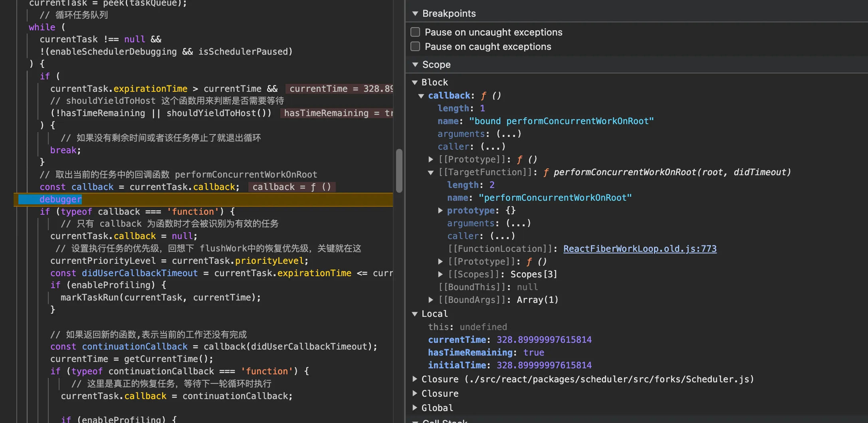Click the code editor vertical scrollbar thumb
Screen dimensions: 868x423
[x=399, y=170]
